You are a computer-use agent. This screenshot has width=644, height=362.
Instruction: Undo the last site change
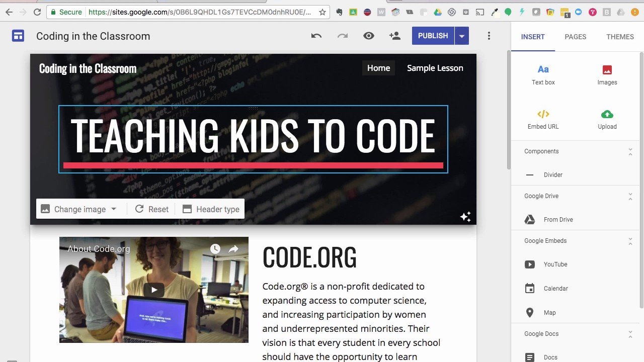pos(316,36)
